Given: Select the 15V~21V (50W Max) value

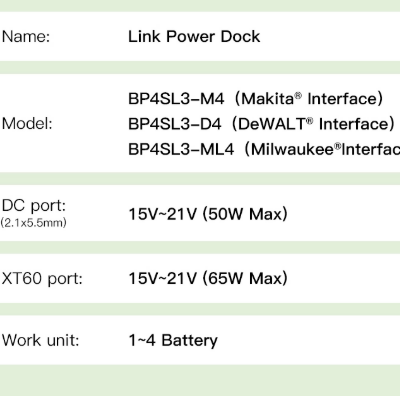Looking at the screenshot, I should coord(208,214).
